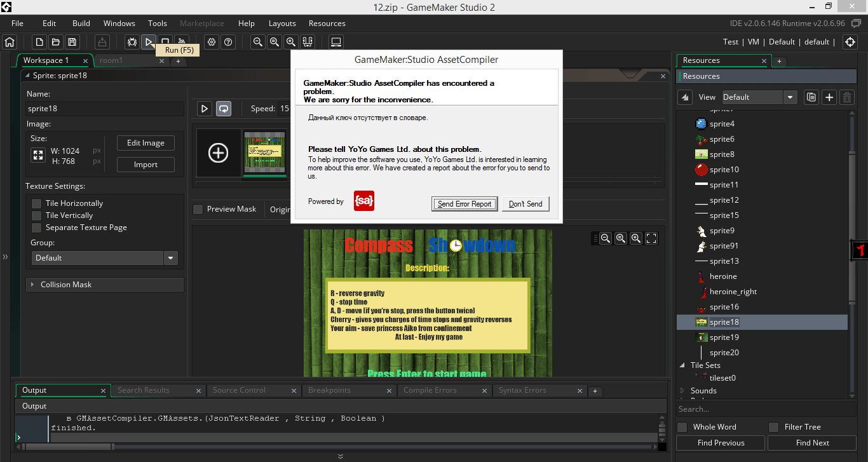Switch to the Compile Errors tab
Viewport: 868px width, 462px height.
click(445, 390)
